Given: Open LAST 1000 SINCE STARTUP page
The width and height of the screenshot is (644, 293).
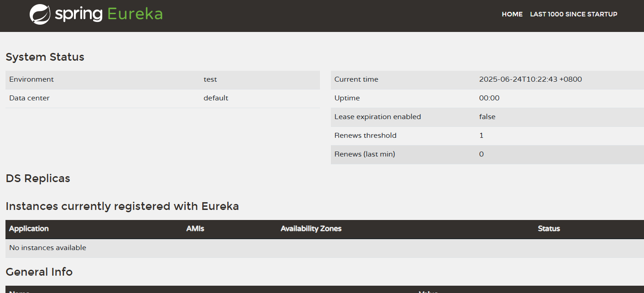Looking at the screenshot, I should [x=574, y=14].
